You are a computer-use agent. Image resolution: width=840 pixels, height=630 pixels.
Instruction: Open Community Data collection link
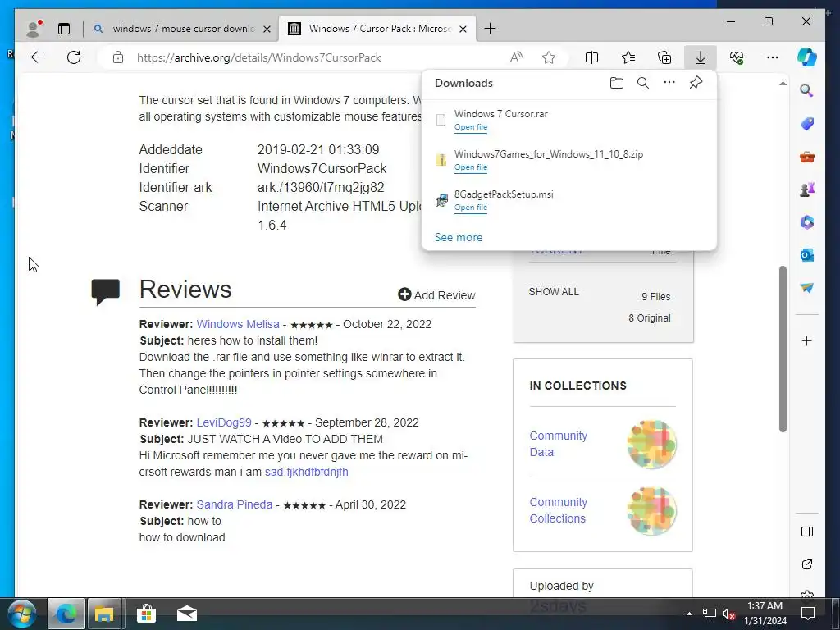558,444
